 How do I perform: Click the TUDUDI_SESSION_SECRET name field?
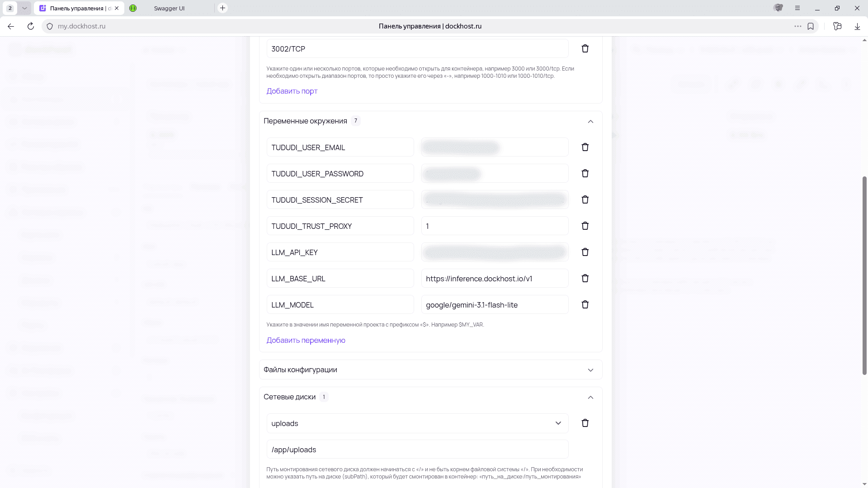tap(340, 200)
